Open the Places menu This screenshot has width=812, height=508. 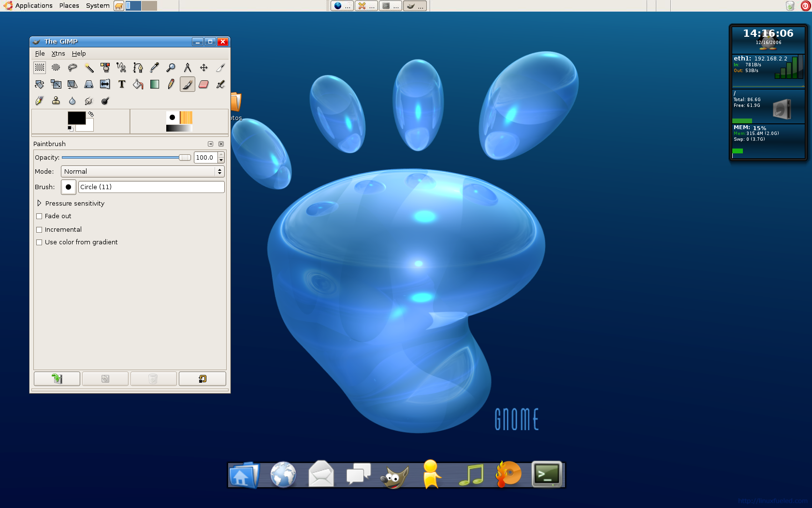69,6
